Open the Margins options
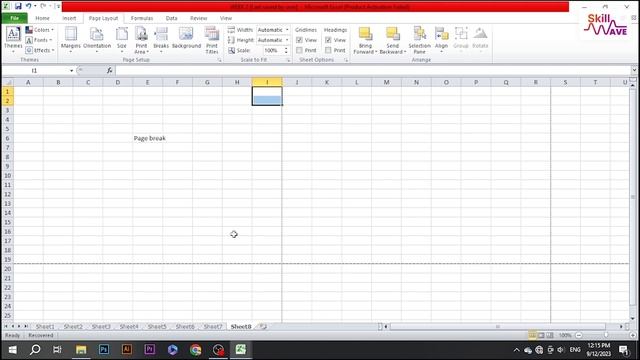 click(x=71, y=39)
